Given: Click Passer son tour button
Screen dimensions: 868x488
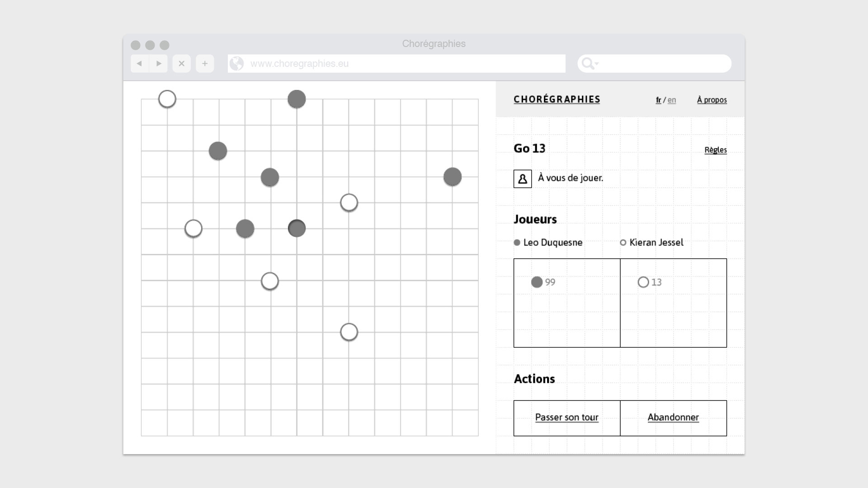Looking at the screenshot, I should pos(567,418).
